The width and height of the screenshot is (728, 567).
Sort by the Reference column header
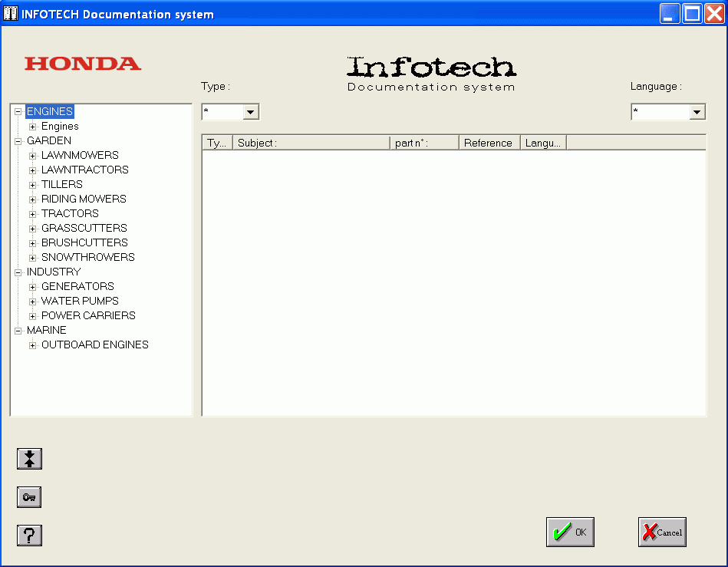pyautogui.click(x=489, y=143)
